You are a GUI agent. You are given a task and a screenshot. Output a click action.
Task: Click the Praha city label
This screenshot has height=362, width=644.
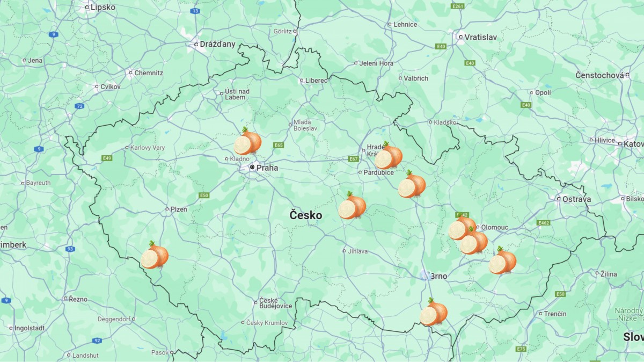coord(267,168)
